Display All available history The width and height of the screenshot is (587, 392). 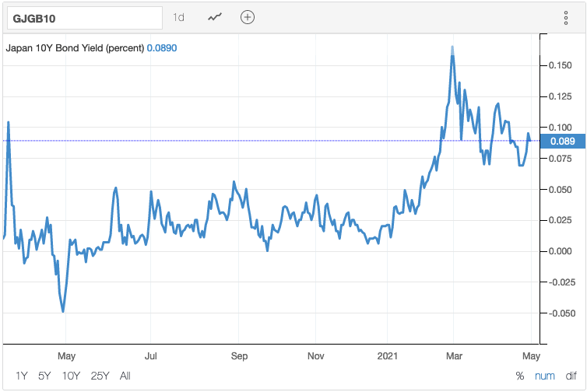click(x=125, y=376)
